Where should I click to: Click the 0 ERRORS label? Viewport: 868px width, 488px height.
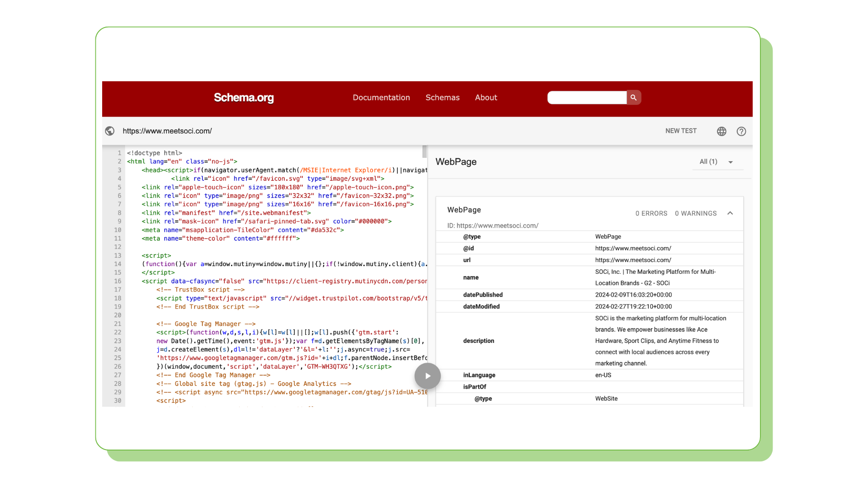651,213
